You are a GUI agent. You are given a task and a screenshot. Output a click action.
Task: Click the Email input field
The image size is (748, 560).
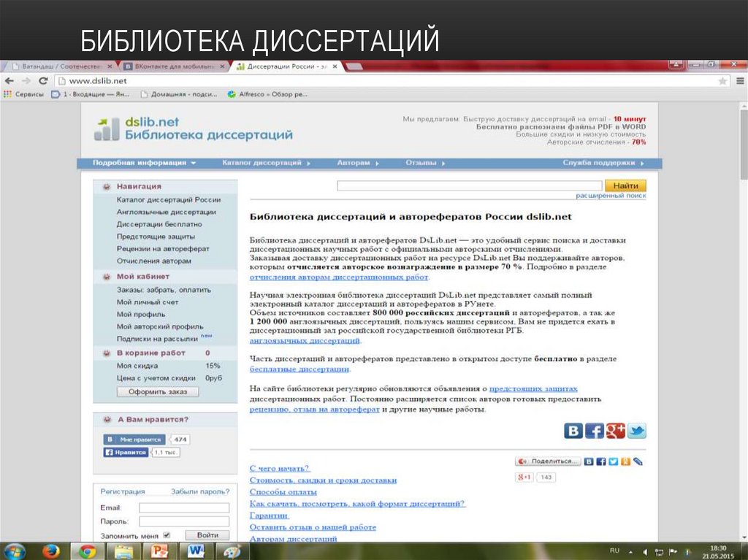tap(183, 507)
